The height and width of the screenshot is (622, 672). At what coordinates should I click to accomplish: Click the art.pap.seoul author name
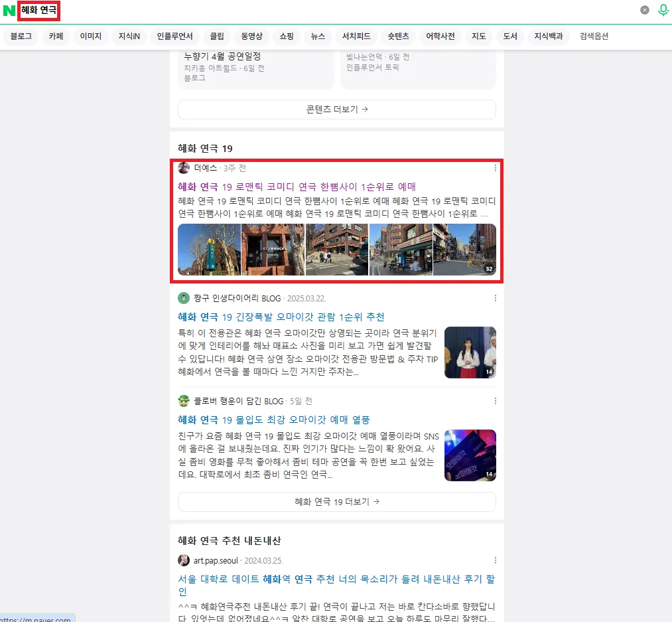coord(216,561)
